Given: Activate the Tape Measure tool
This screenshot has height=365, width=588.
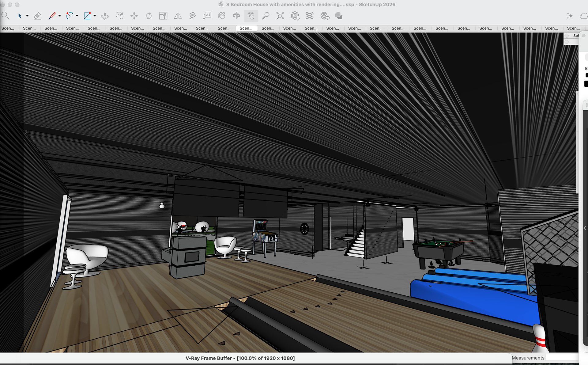Looking at the screenshot, I should pyautogui.click(x=192, y=16).
